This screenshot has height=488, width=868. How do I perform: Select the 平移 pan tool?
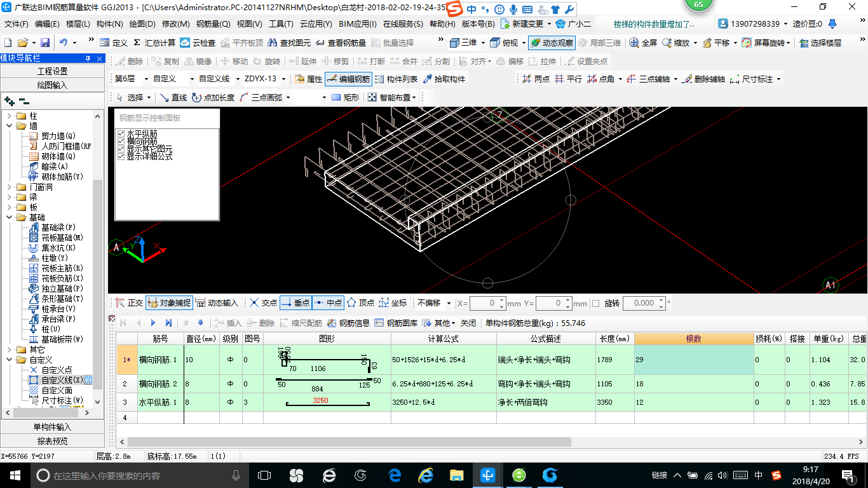point(716,43)
